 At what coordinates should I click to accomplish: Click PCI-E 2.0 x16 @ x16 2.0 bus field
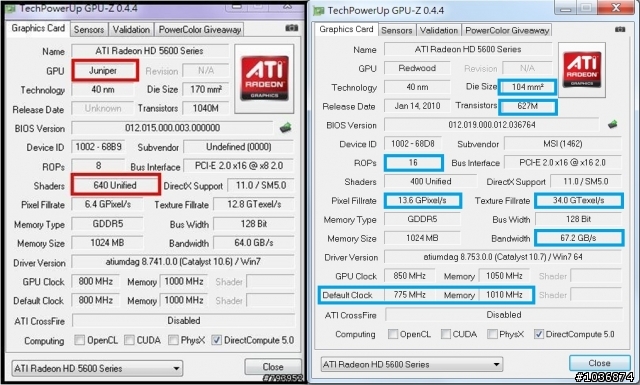(x=563, y=162)
